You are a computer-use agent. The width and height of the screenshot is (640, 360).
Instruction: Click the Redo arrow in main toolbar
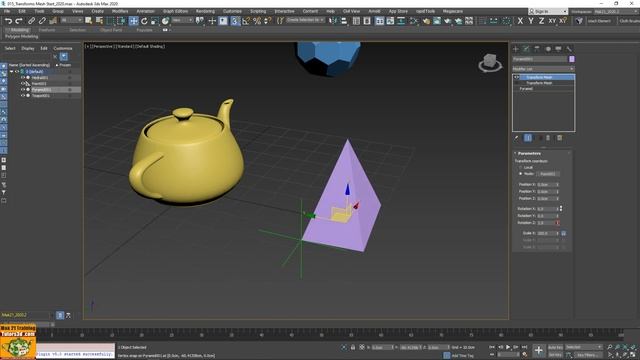pyautogui.click(x=19, y=21)
